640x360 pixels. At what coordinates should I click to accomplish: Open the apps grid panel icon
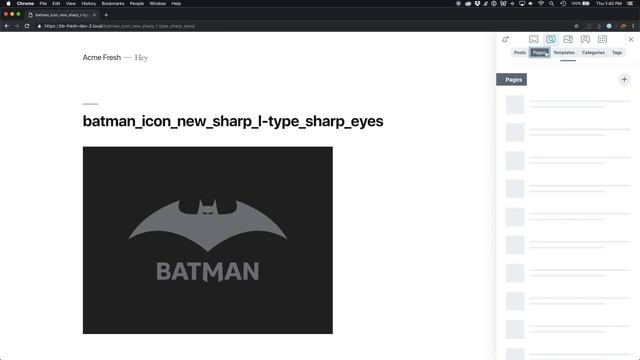point(602,39)
